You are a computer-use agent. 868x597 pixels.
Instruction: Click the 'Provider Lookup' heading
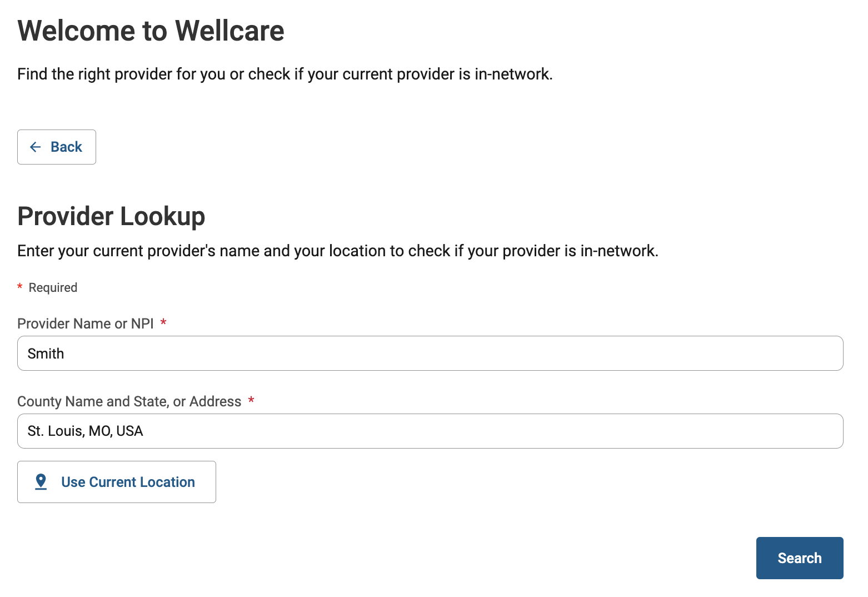coord(111,216)
